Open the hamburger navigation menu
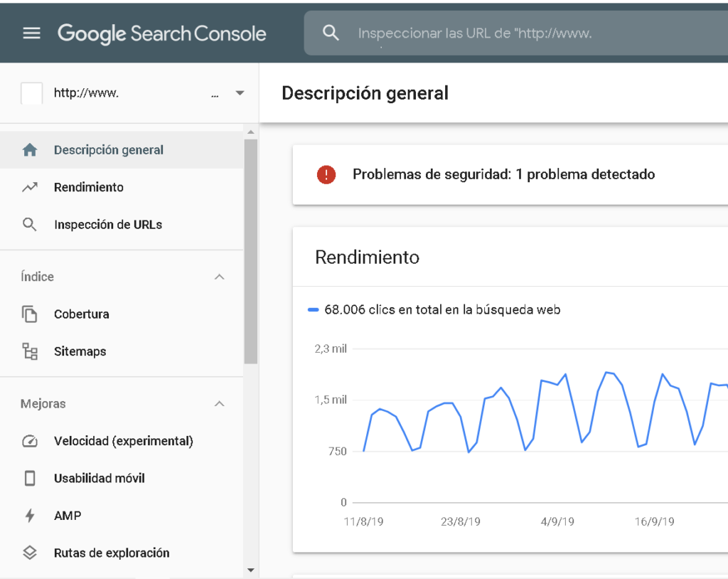 31,33
